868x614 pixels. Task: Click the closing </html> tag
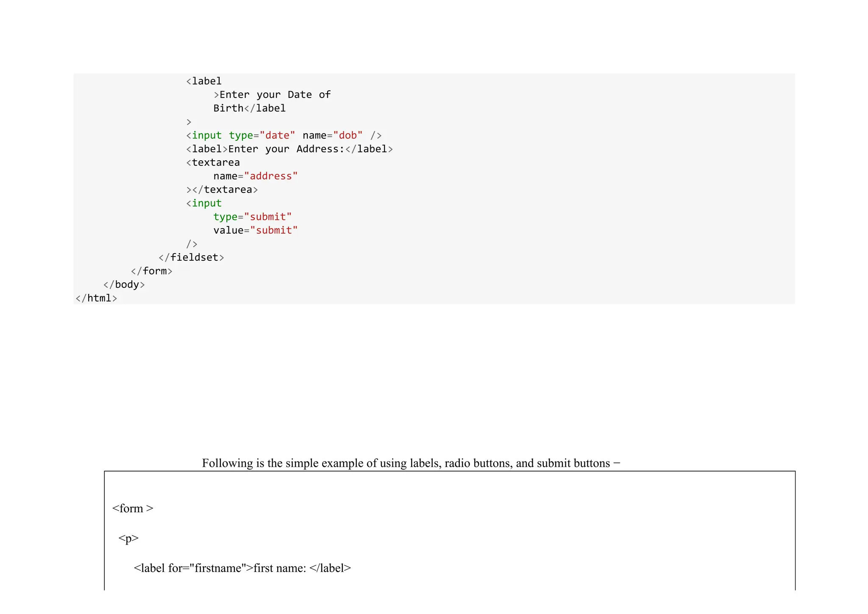coord(96,298)
